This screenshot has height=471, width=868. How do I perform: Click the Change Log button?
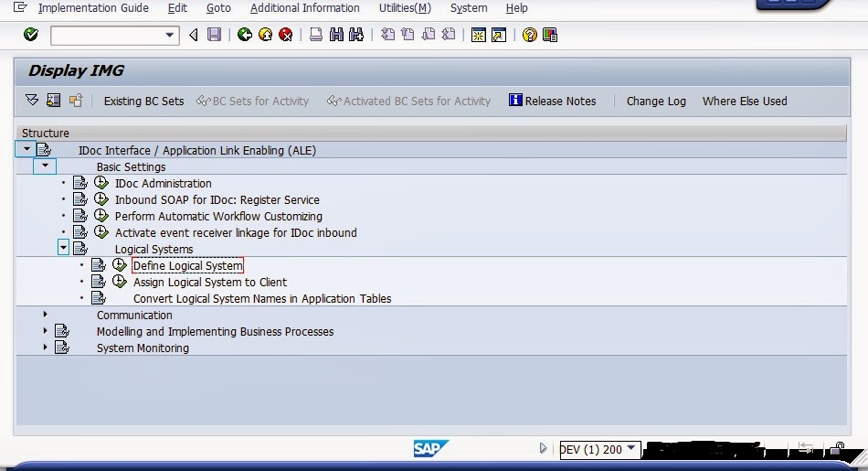coord(656,101)
